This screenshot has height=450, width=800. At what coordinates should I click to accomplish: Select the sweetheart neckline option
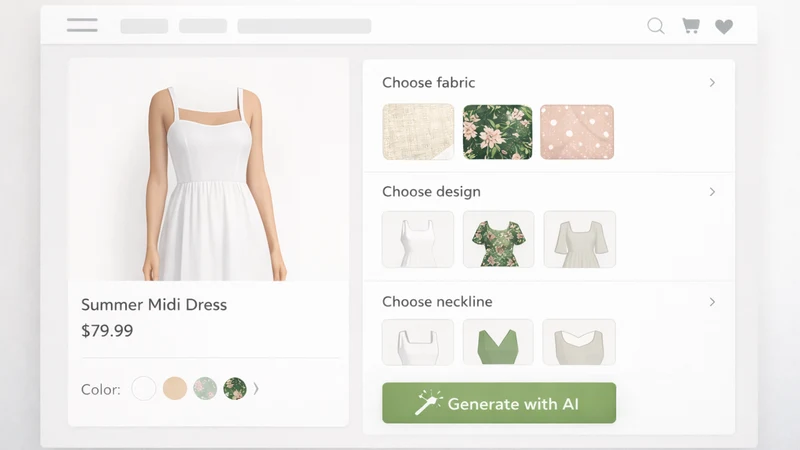pyautogui.click(x=579, y=342)
